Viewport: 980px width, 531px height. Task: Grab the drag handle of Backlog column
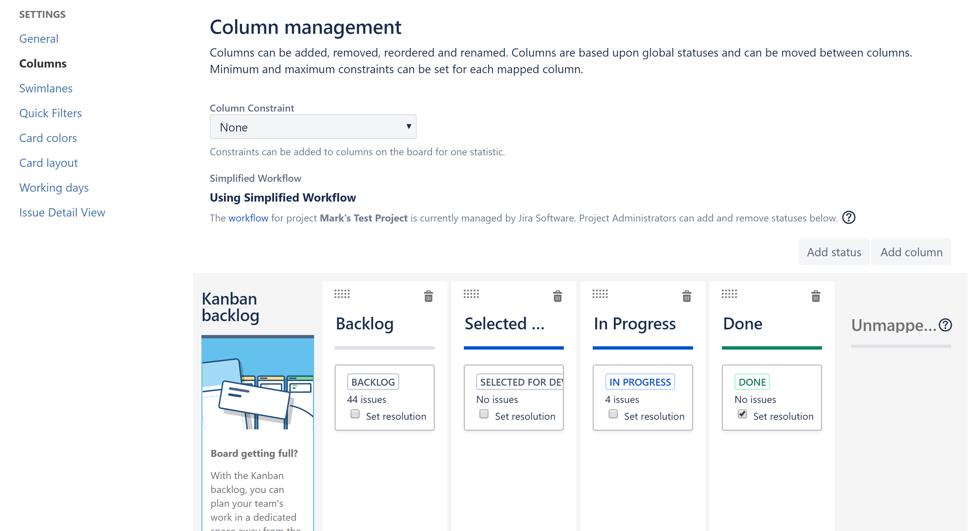click(342, 294)
